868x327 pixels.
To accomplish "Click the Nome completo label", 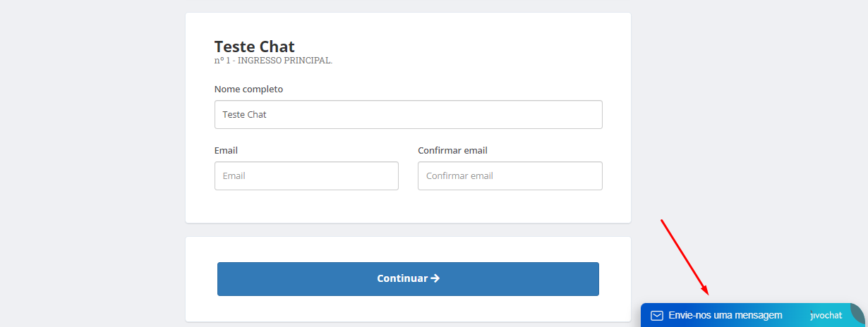I will point(248,90).
